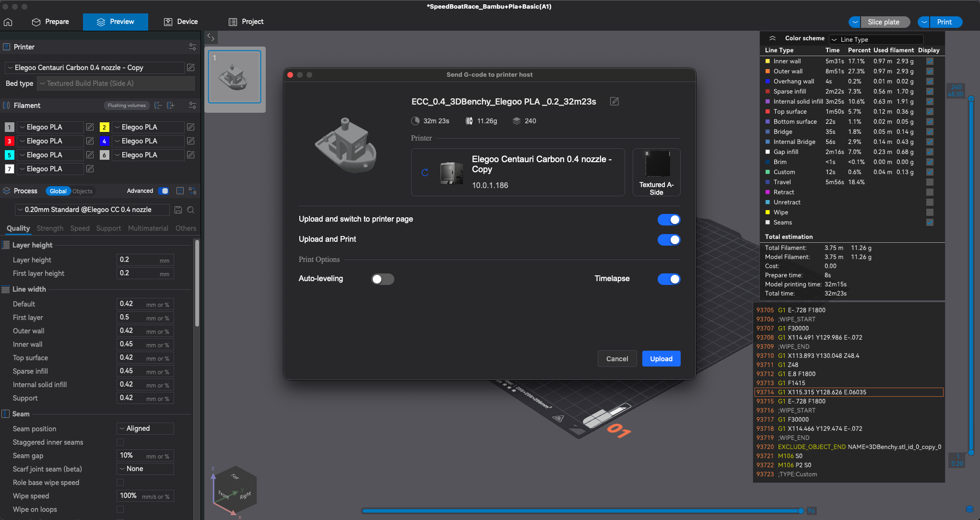The height and width of the screenshot is (520, 980).
Task: Open Color scheme Line Type dropdown
Action: [876, 39]
